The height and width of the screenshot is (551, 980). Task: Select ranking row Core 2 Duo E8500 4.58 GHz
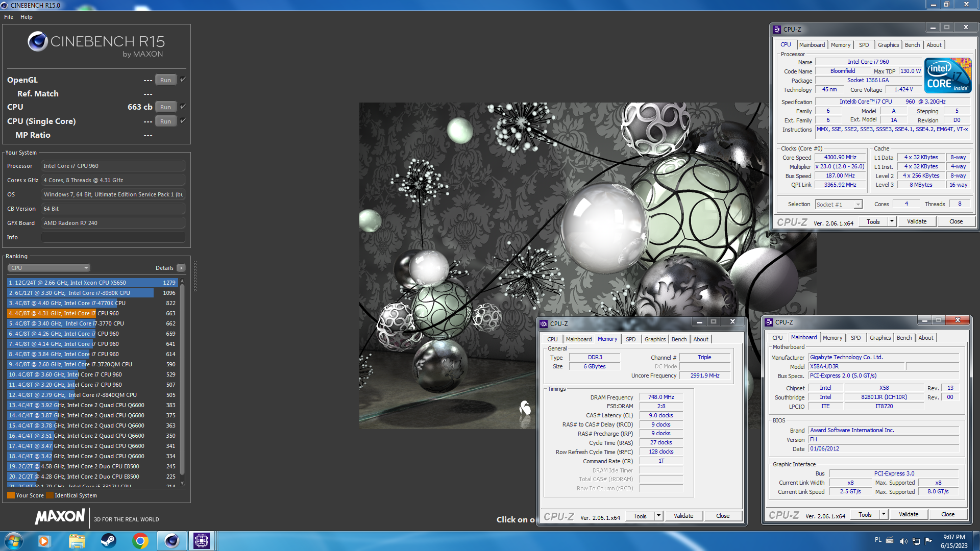92,466
